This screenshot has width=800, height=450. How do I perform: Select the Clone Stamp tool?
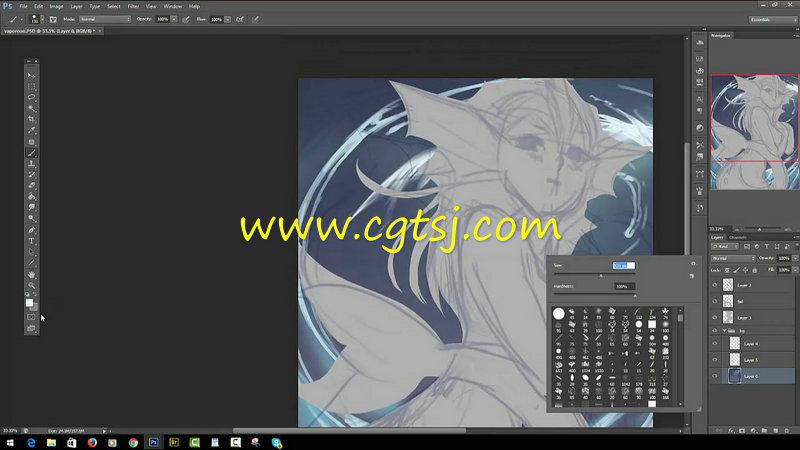31,164
